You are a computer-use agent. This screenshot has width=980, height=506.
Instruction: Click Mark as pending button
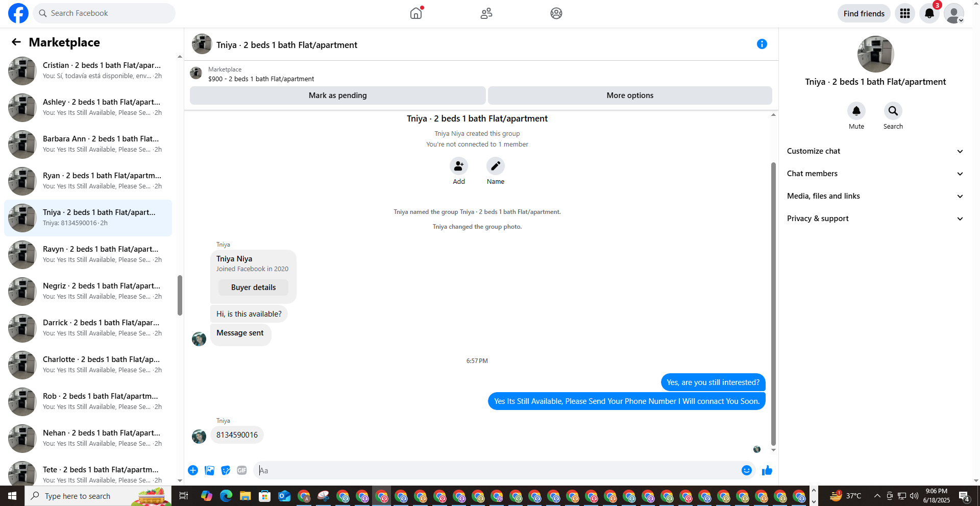tap(337, 95)
